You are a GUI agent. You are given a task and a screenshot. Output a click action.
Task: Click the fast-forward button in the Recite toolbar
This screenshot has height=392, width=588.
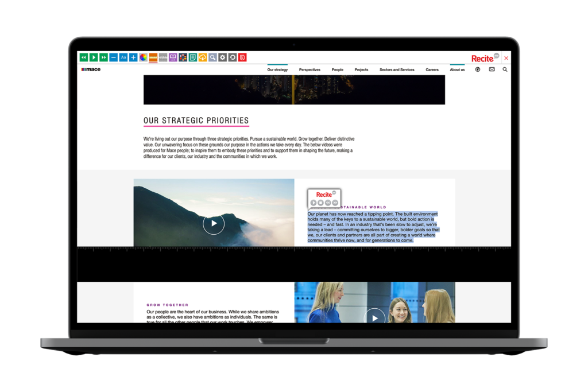(x=103, y=57)
